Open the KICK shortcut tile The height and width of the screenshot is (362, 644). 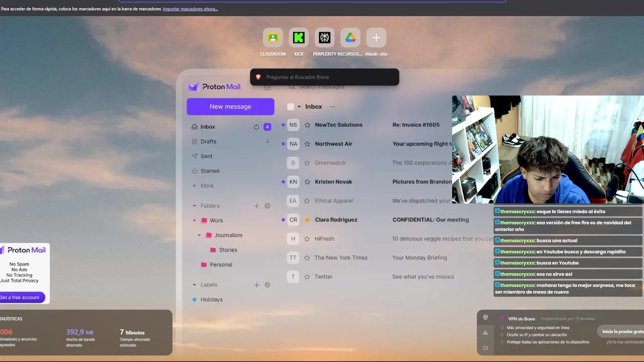[299, 38]
